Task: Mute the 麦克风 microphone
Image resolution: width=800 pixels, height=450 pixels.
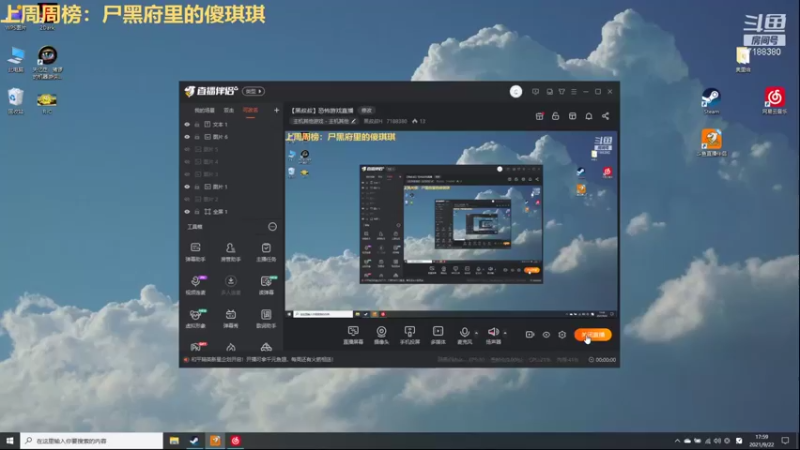Action: point(464,335)
